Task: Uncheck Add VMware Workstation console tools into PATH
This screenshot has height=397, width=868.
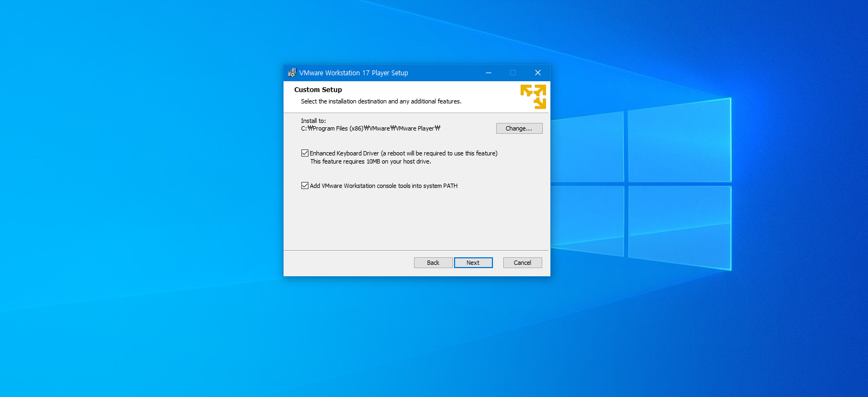Action: 305,186
